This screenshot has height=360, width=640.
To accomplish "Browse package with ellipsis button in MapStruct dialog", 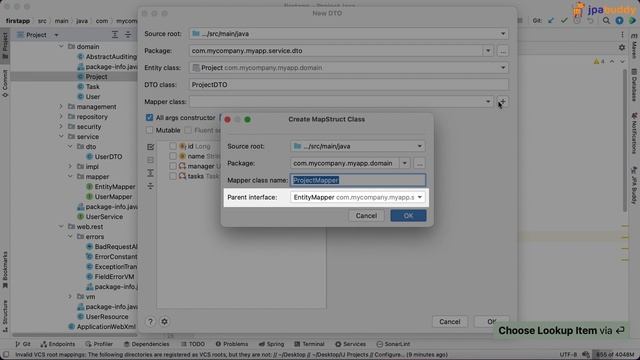I will pos(419,163).
